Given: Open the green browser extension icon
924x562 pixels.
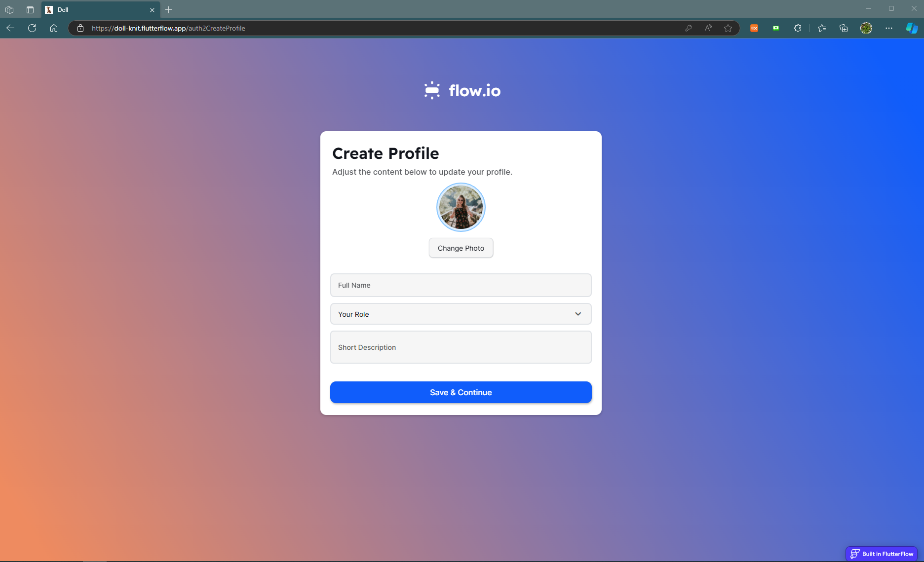Looking at the screenshot, I should [x=776, y=28].
